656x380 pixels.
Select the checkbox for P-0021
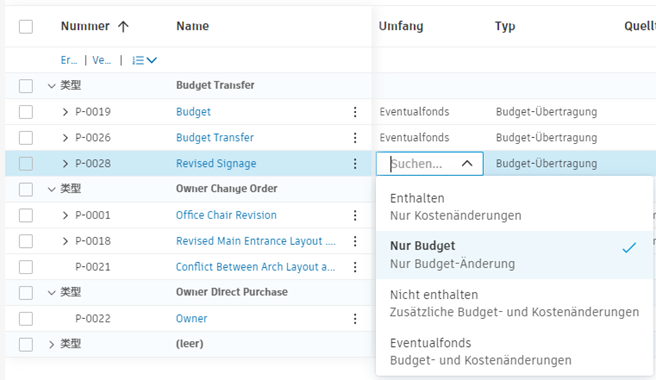pyautogui.click(x=26, y=267)
